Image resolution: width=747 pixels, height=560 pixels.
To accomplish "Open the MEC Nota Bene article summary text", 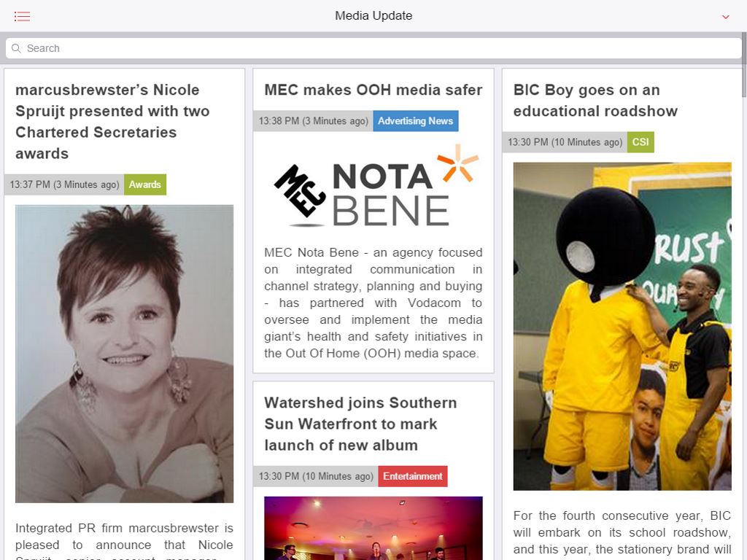I will point(373,303).
